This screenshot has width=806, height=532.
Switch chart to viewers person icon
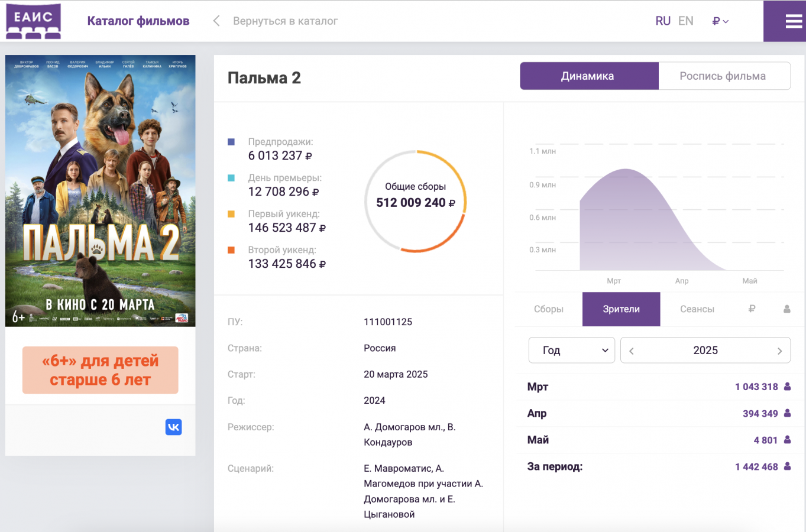click(x=786, y=309)
